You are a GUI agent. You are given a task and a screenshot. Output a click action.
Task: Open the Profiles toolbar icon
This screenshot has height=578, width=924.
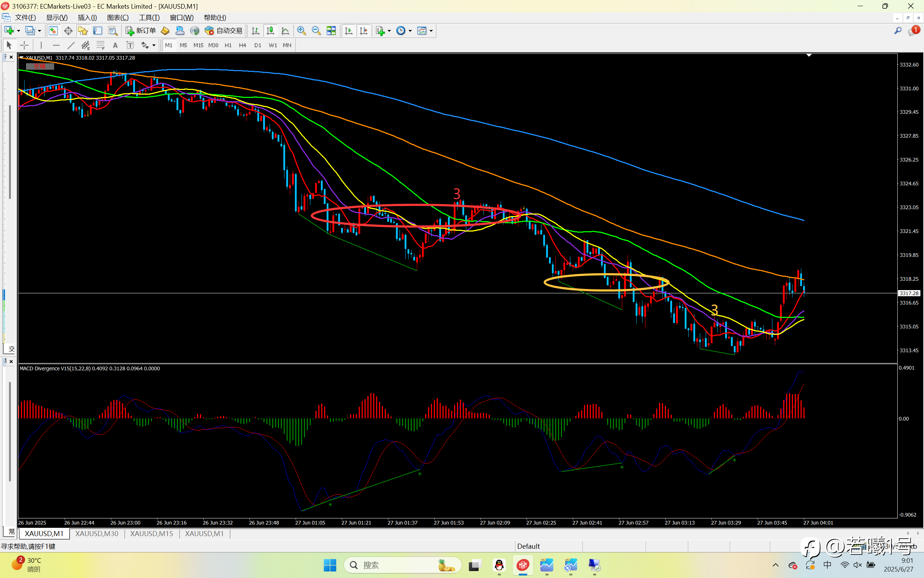(x=30, y=31)
